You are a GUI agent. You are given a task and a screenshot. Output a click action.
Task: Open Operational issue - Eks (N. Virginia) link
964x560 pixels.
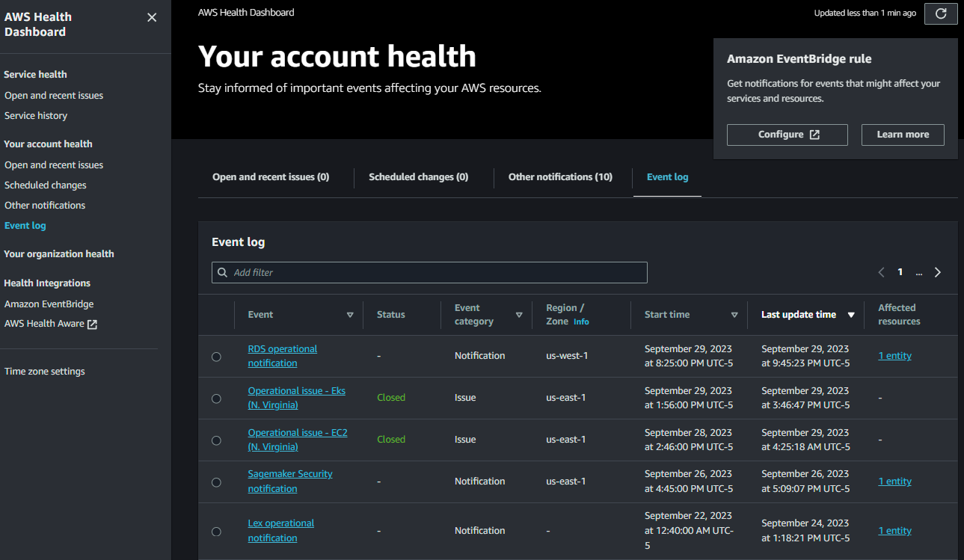[297, 398]
